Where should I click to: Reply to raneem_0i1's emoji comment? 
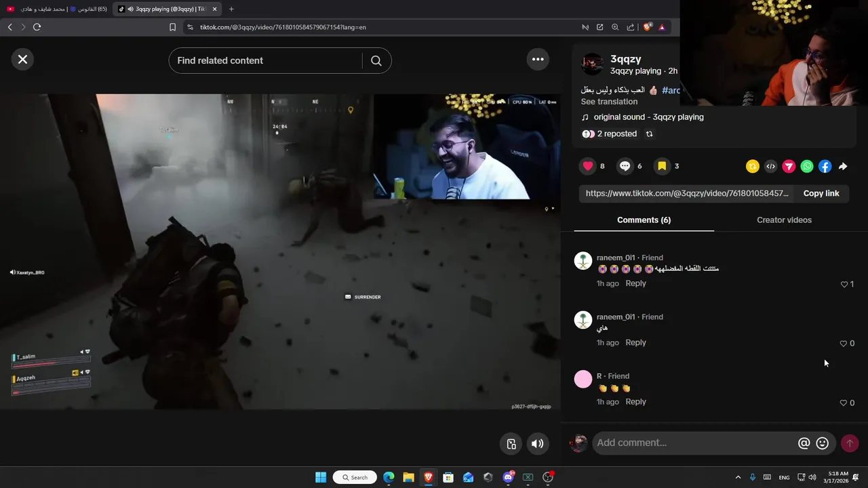point(635,283)
